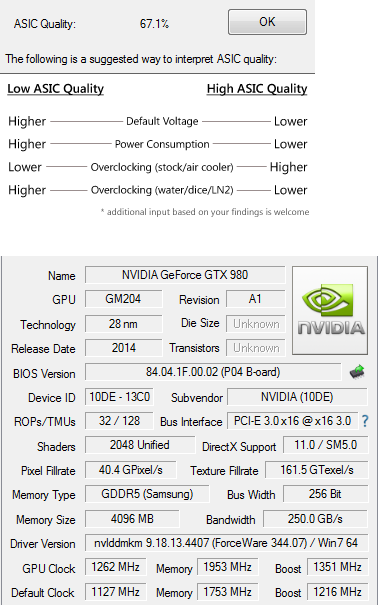Click the Name field NVIDIA GeForce GTX 980
378x605 pixels.
[185, 275]
